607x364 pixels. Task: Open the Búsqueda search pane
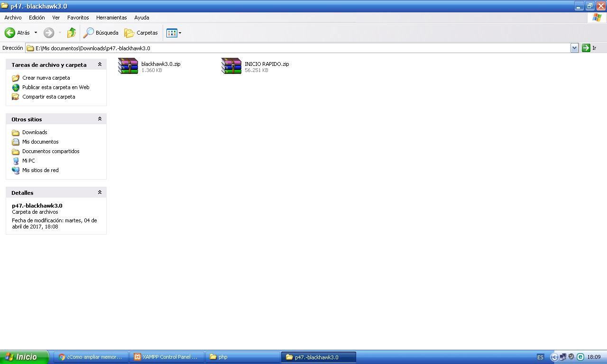coord(101,33)
